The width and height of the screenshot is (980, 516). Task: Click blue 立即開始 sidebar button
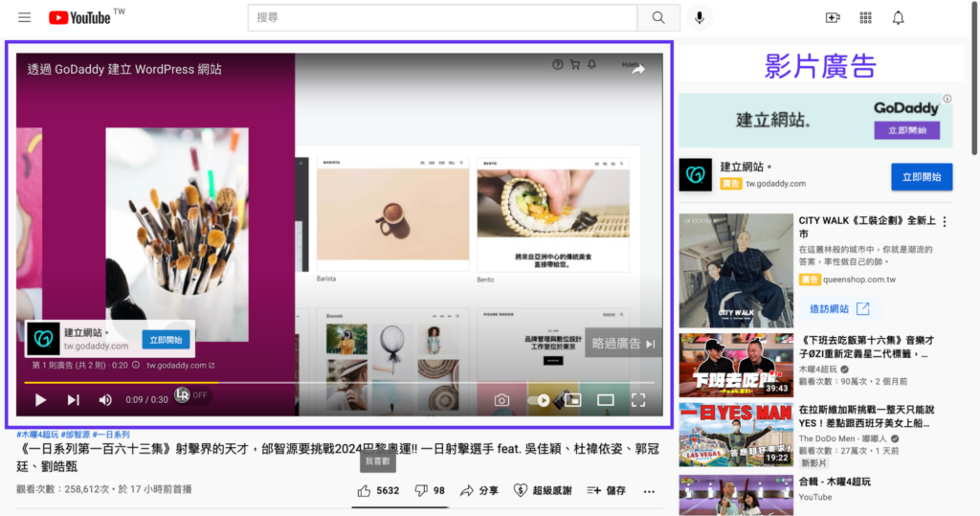(922, 177)
